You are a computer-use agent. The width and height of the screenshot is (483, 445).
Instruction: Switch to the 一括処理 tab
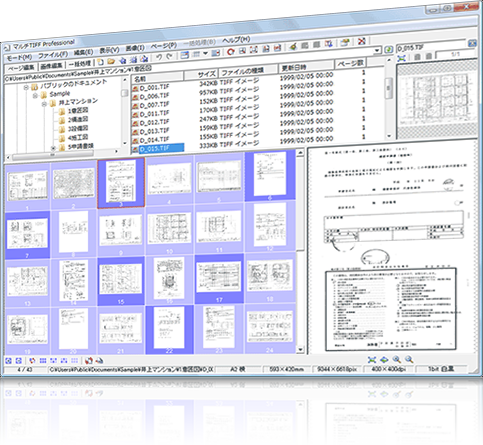click(x=80, y=63)
